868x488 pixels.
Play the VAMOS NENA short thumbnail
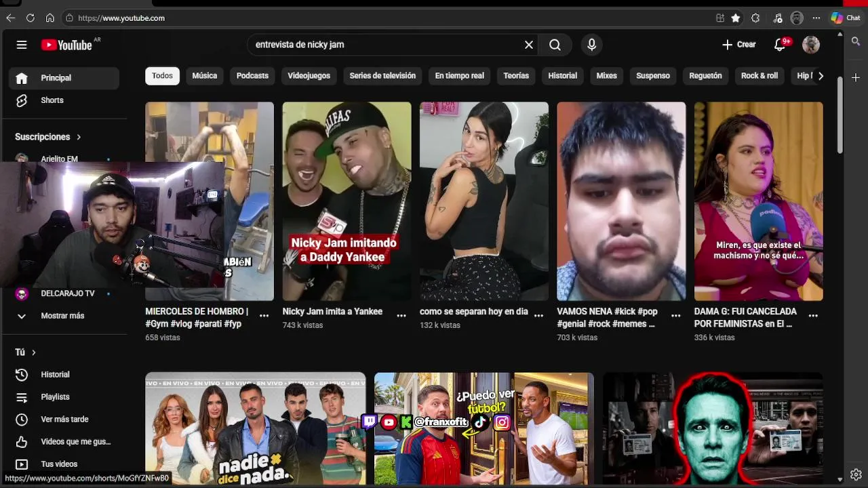pos(621,201)
